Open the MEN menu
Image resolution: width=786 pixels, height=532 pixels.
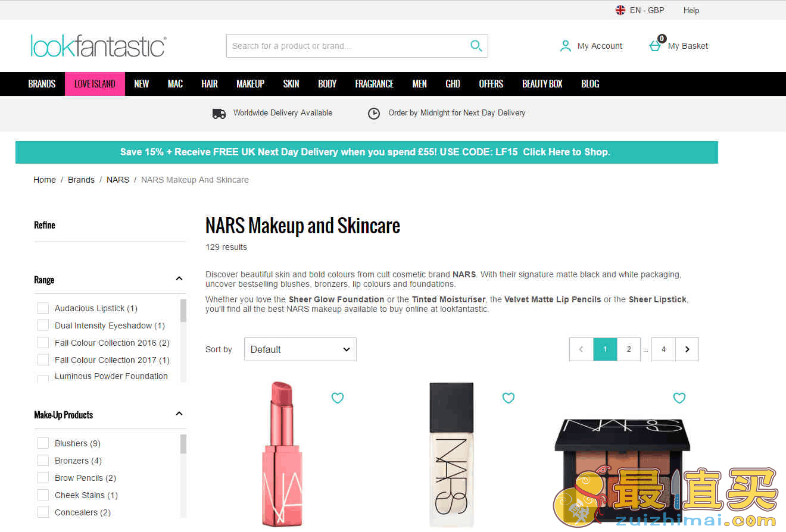point(419,84)
